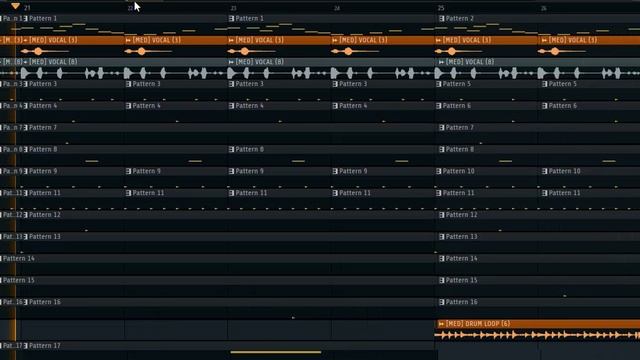This screenshot has height=360, width=640.
Task: Open clip menu icon of Pattern 1 at bar 23
Action: (231, 18)
